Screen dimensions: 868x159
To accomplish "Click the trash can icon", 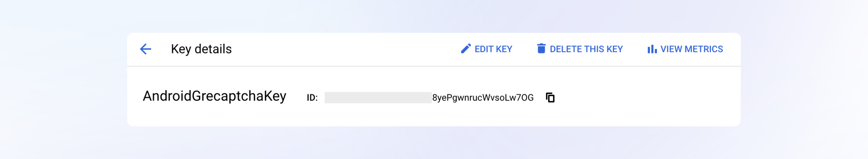I will coord(541,49).
